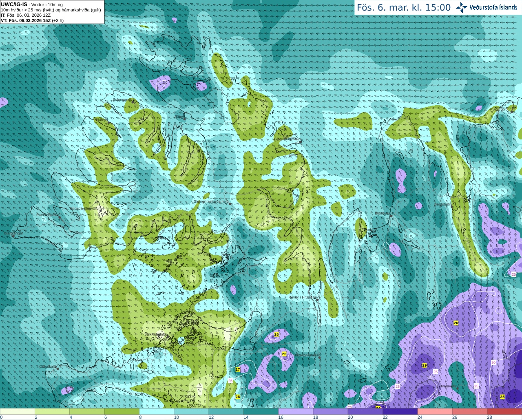This screenshot has width=522, height=420.
Task: Click the Flateyri station label
Action: coord(102,120)
